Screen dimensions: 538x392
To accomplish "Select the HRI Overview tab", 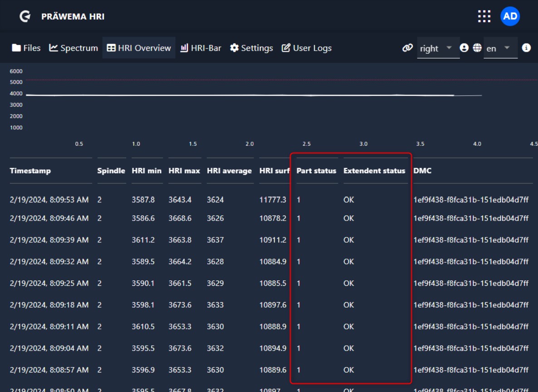I will [139, 48].
